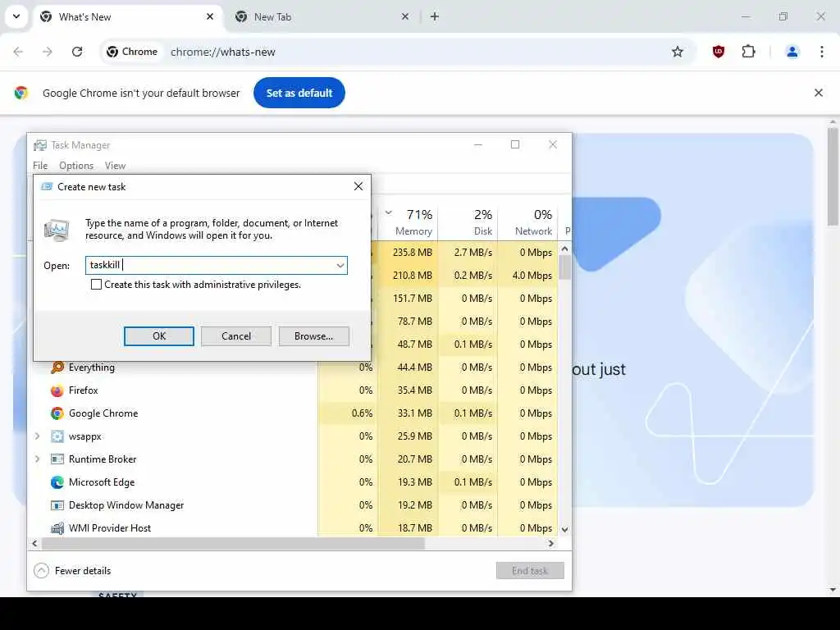Click the sort arrow above Memory column

pos(388,212)
